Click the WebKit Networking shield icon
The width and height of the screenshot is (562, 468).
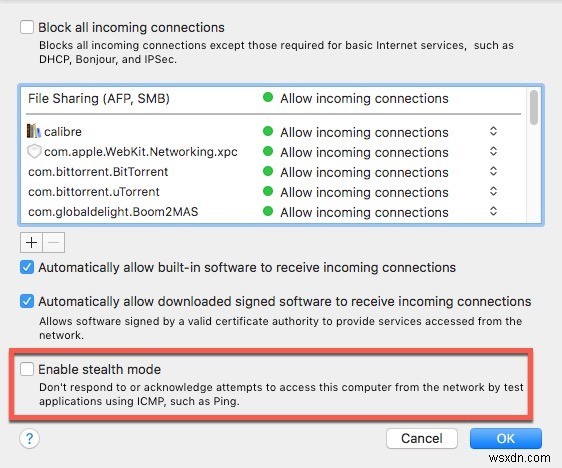pyautogui.click(x=34, y=151)
